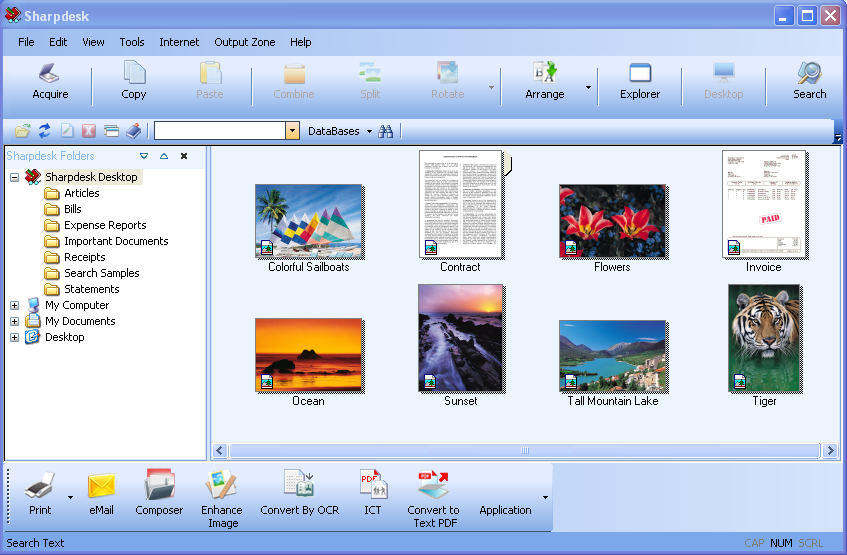Expand the My Documents tree node
This screenshot has height=555, width=847.
(15, 322)
